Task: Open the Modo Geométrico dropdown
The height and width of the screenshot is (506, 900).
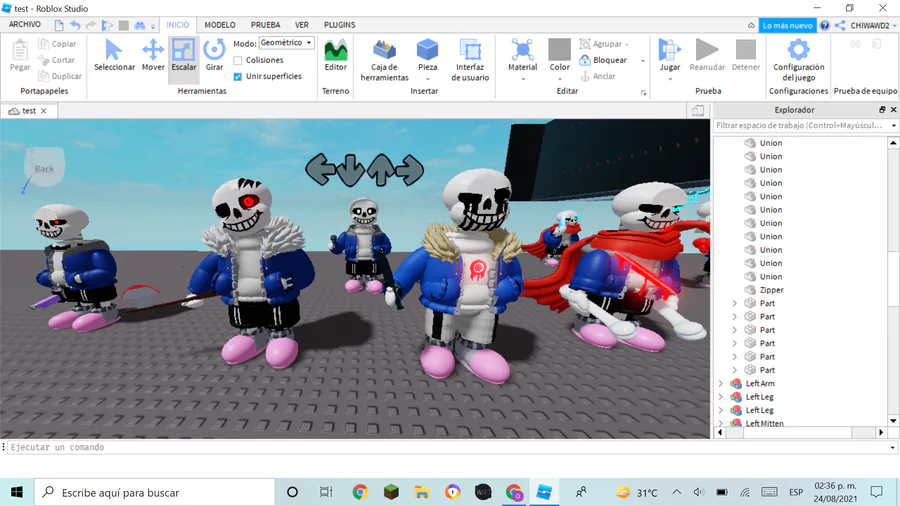Action: click(x=286, y=42)
